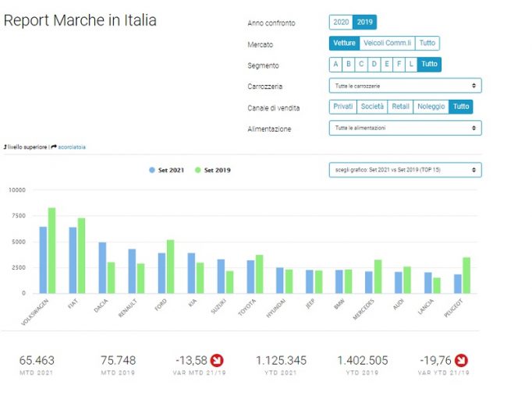Click the HYUNDAI axis label
Image resolution: width=532 pixels, height=399 pixels.
(x=276, y=308)
